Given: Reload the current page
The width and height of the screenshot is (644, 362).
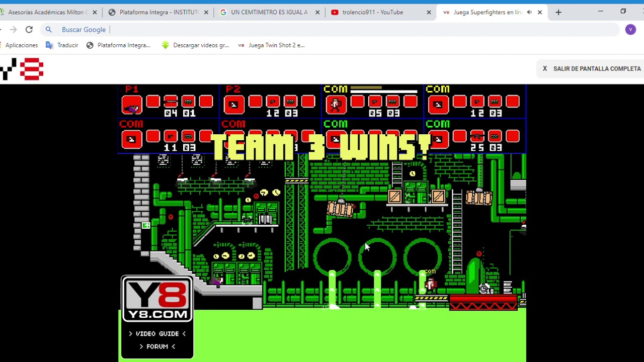Looking at the screenshot, I should click(29, 30).
